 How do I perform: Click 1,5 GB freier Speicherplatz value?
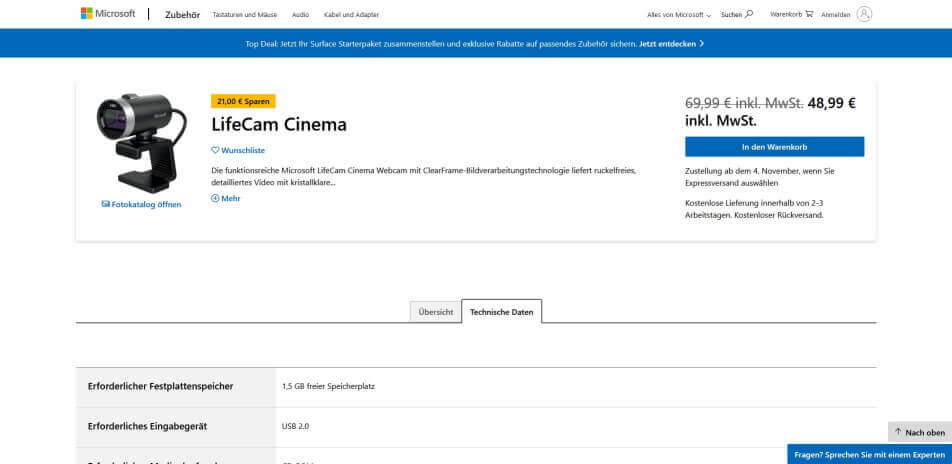click(x=328, y=386)
